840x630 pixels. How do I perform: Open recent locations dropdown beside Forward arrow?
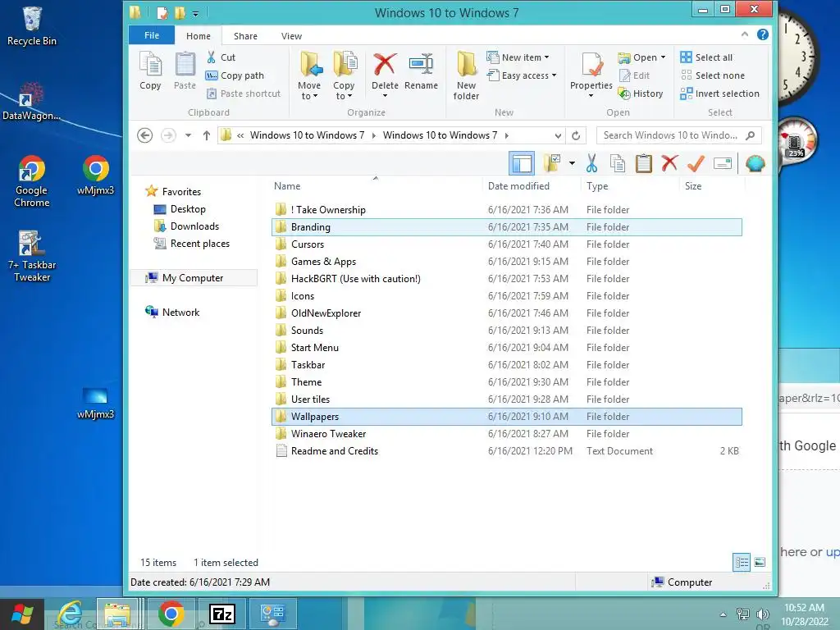[x=188, y=135]
